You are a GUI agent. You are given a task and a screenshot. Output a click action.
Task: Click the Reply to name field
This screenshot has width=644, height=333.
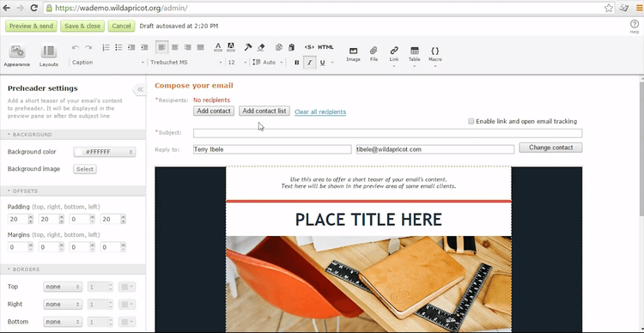click(272, 149)
